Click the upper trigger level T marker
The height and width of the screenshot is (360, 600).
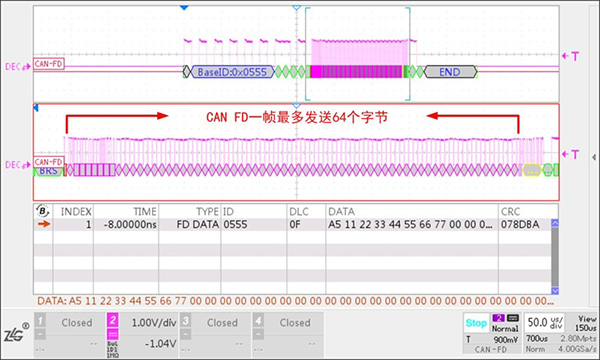tap(570, 56)
